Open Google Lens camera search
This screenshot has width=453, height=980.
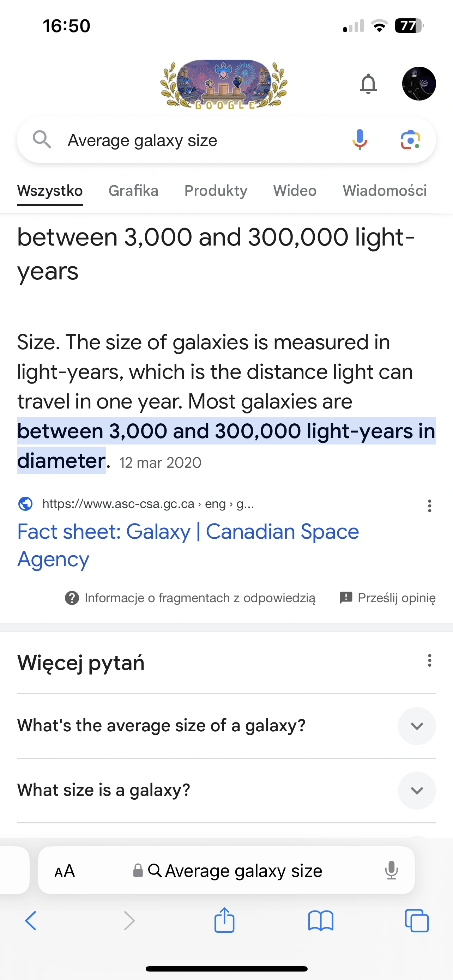tap(410, 140)
